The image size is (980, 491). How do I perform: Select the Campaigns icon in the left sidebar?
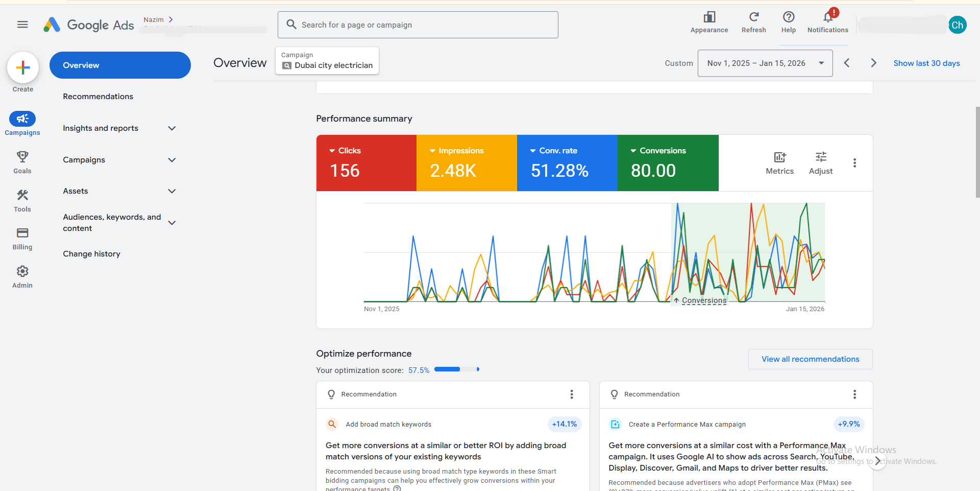22,118
